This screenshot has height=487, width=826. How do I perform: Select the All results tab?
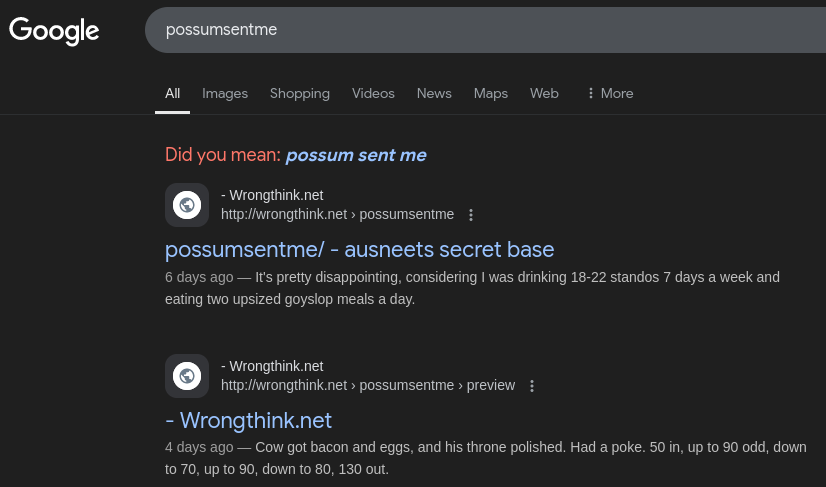click(172, 93)
